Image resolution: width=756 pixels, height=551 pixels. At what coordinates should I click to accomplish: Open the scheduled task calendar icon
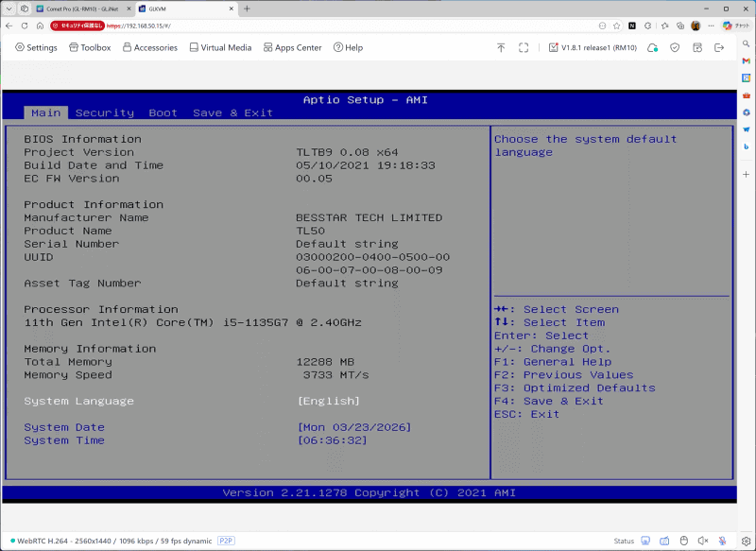(x=697, y=47)
